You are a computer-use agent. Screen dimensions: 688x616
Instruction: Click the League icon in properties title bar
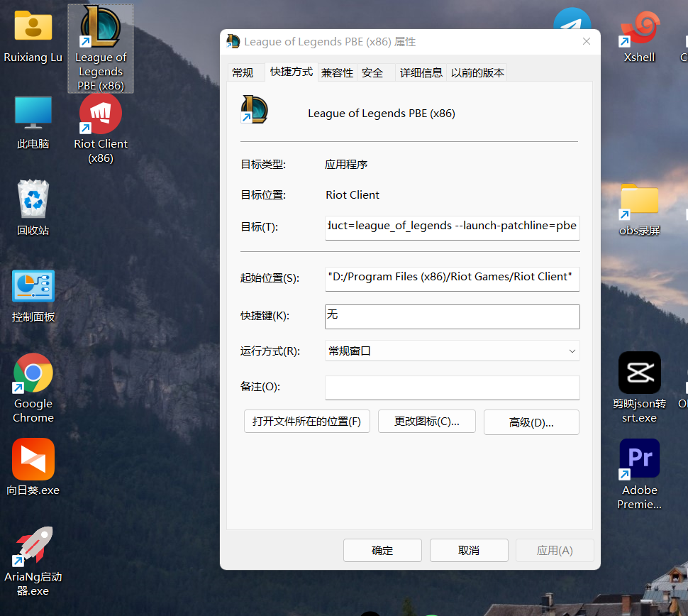[x=233, y=42]
